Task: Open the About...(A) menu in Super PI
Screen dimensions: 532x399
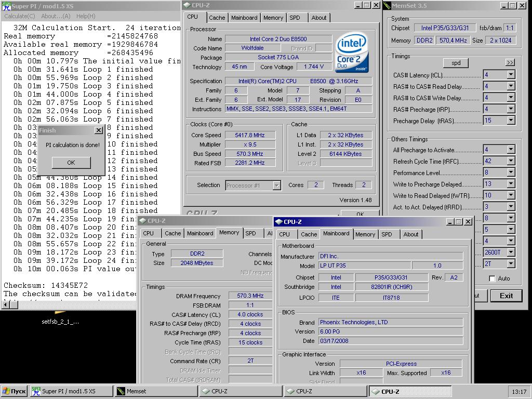Action: pos(56,16)
